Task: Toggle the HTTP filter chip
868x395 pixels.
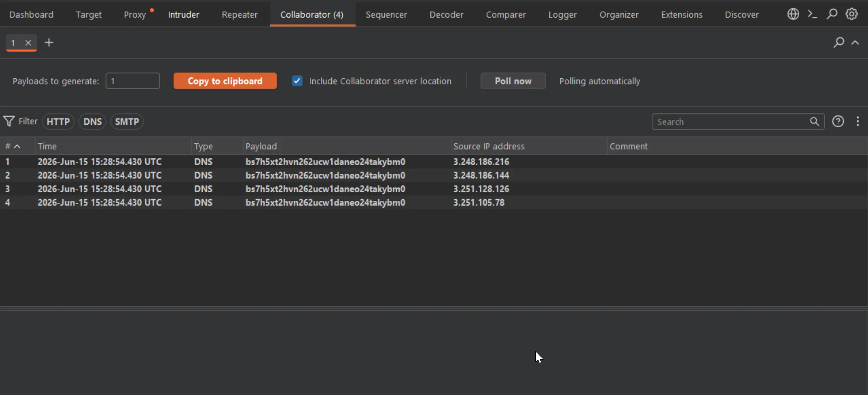Action: click(58, 122)
